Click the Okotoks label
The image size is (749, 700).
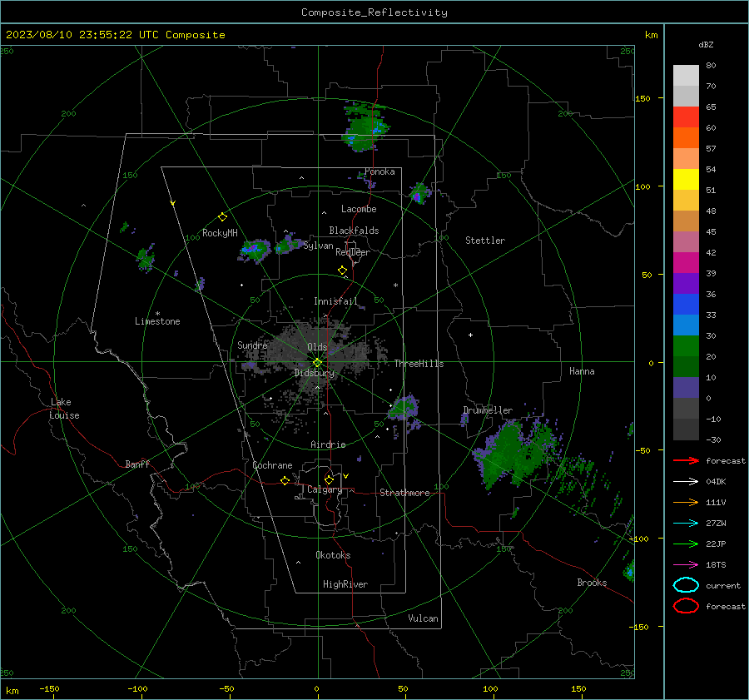(x=333, y=555)
